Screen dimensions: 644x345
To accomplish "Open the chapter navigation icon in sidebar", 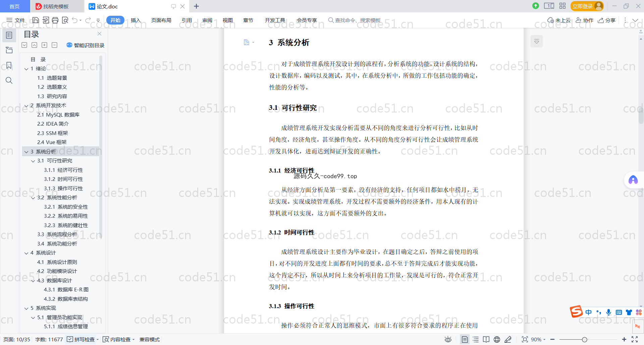I will [9, 50].
